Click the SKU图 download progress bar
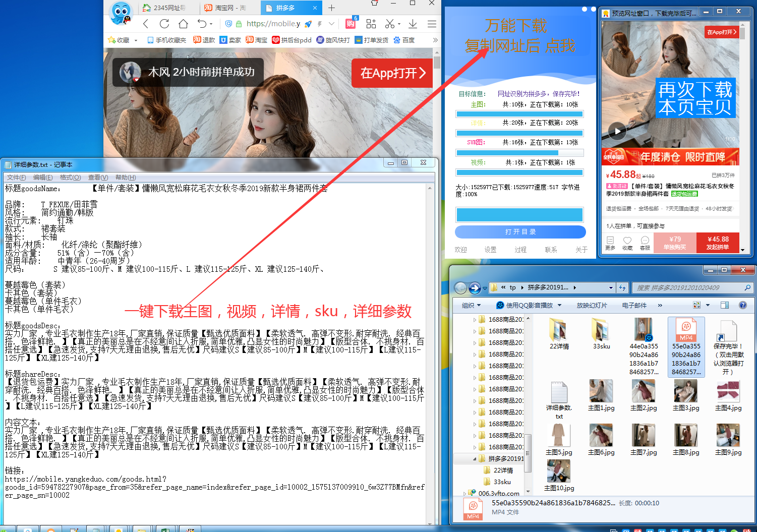Viewport: 757px width, 532px height. click(x=519, y=152)
